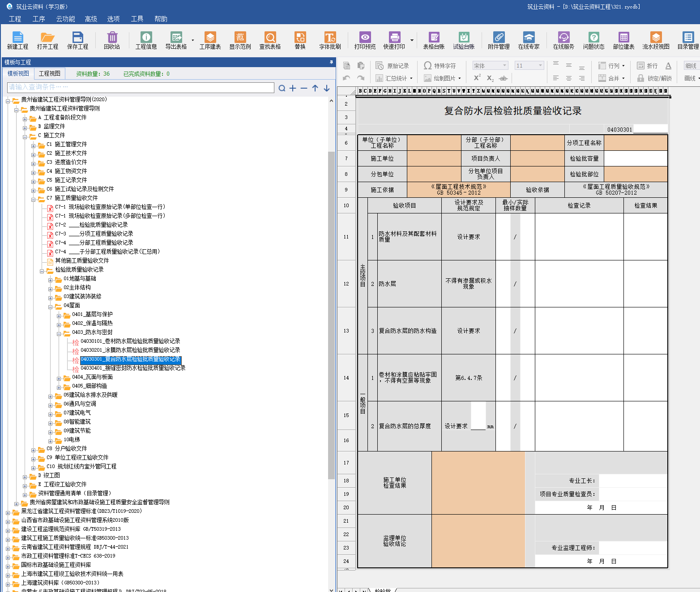
Task: Open the 试验台账 test ledger
Action: click(464, 40)
